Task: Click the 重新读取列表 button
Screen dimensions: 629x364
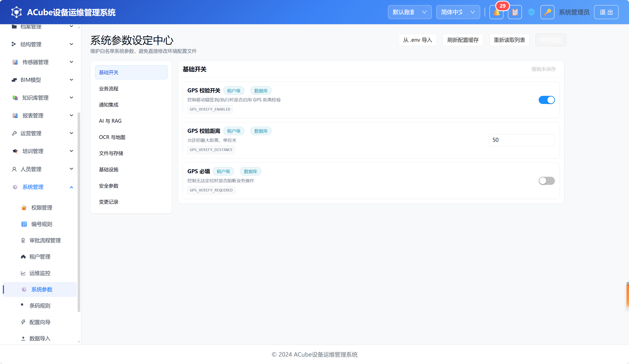Action: tap(509, 40)
